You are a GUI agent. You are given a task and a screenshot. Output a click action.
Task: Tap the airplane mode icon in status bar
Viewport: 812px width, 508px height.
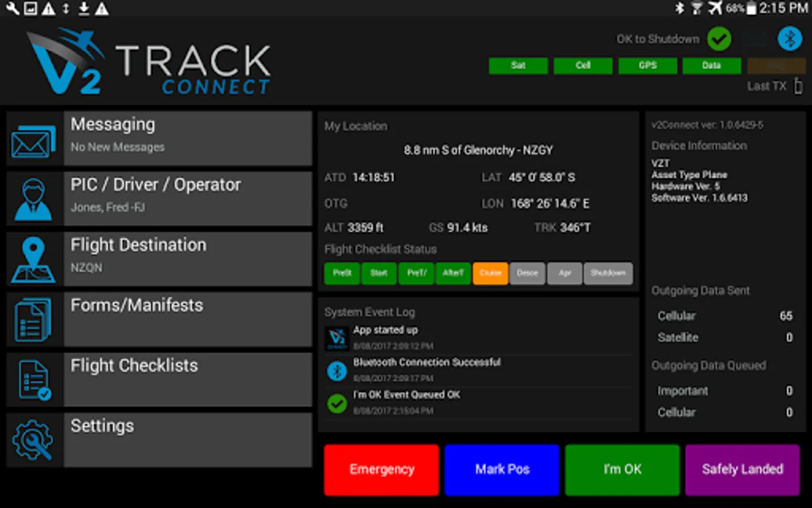coord(715,8)
